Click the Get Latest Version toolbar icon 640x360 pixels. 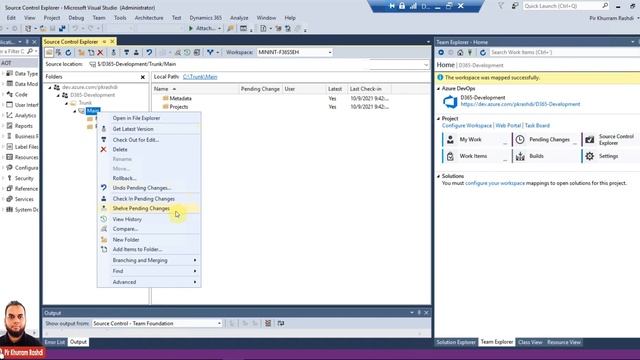point(113,52)
